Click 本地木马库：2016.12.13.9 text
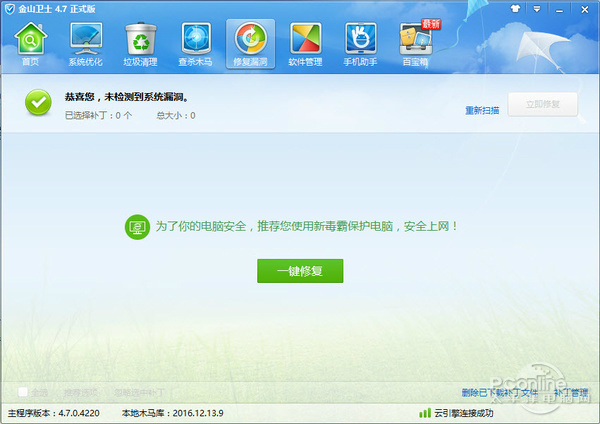 pyautogui.click(x=173, y=413)
